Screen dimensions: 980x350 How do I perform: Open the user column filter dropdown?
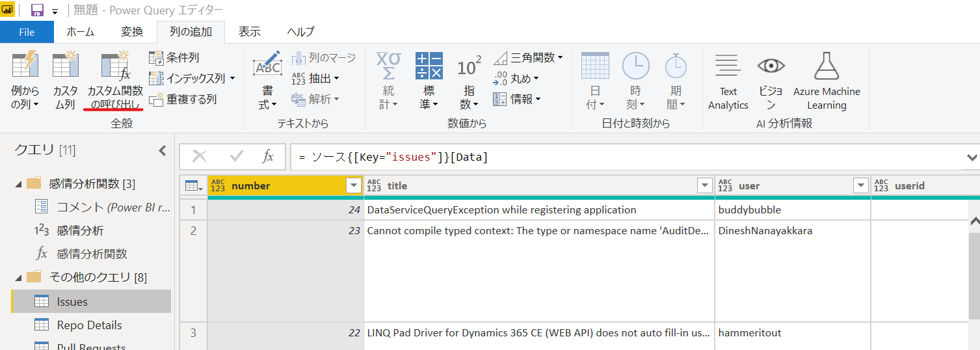pyautogui.click(x=861, y=186)
